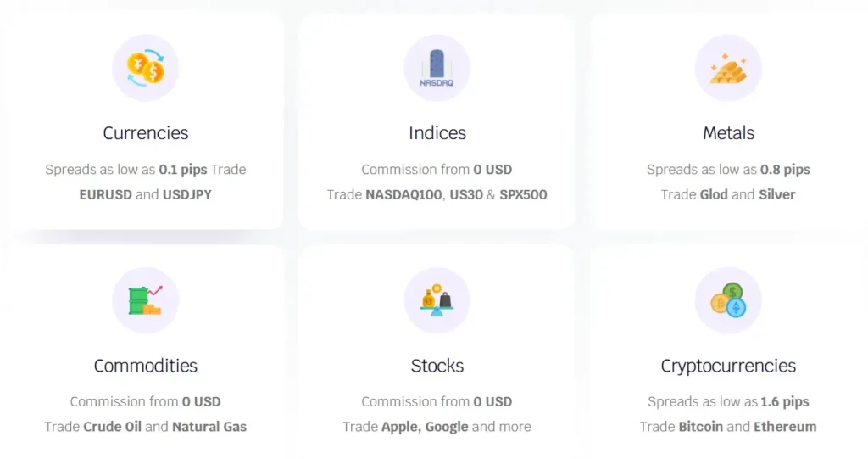Viewport: 868px width, 459px height.
Task: Open the Cryptocurrencies heading
Action: 728,366
